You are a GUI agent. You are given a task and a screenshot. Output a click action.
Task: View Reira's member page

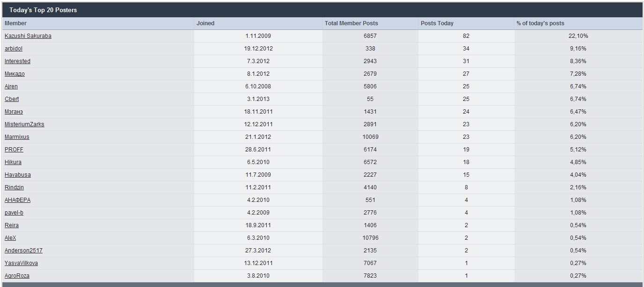point(12,225)
